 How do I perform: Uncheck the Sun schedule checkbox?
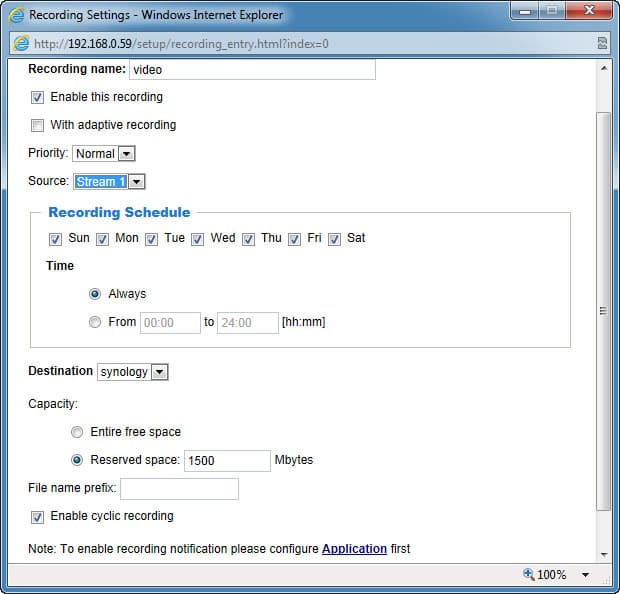click(x=55, y=239)
